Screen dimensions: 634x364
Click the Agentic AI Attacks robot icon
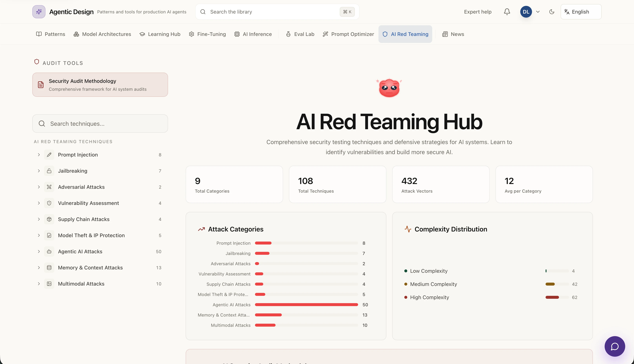click(x=49, y=251)
